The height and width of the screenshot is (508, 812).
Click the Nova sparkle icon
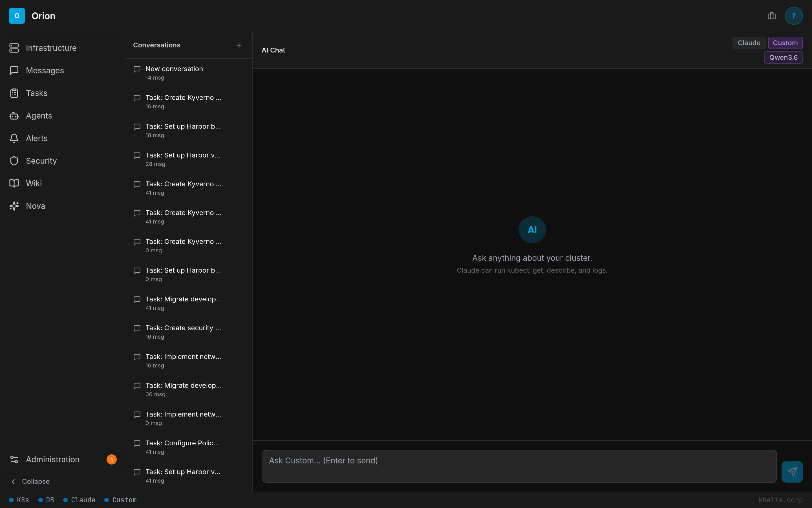(14, 206)
